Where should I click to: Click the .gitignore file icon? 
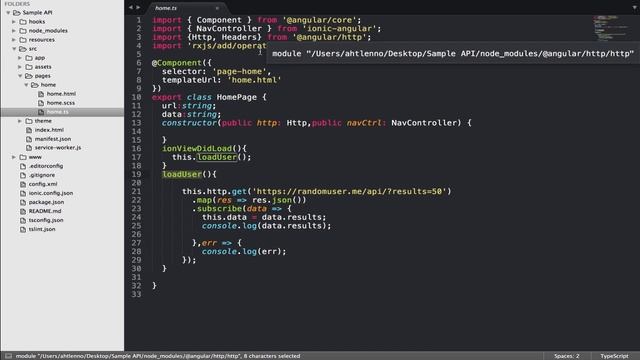tap(23, 175)
